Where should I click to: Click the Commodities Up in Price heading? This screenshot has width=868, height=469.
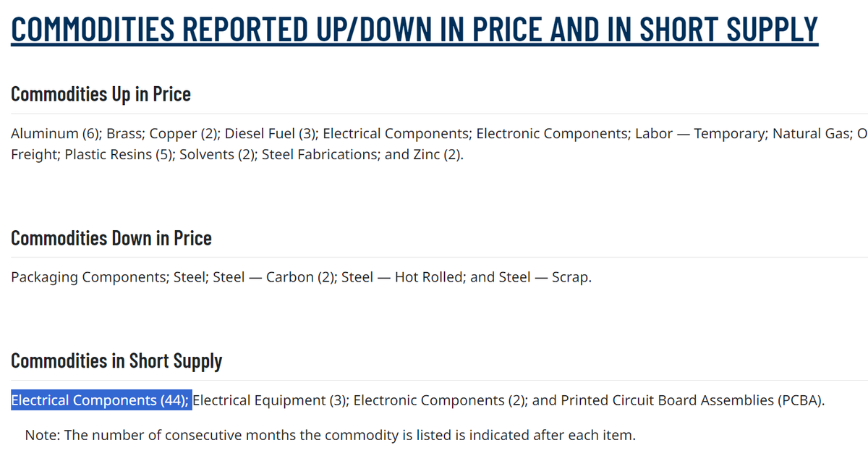pyautogui.click(x=101, y=94)
